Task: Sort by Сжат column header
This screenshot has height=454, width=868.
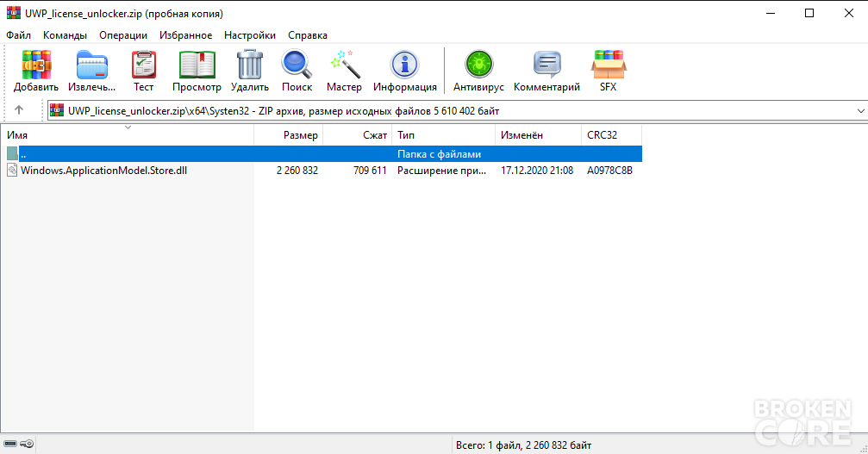Action: [x=358, y=135]
